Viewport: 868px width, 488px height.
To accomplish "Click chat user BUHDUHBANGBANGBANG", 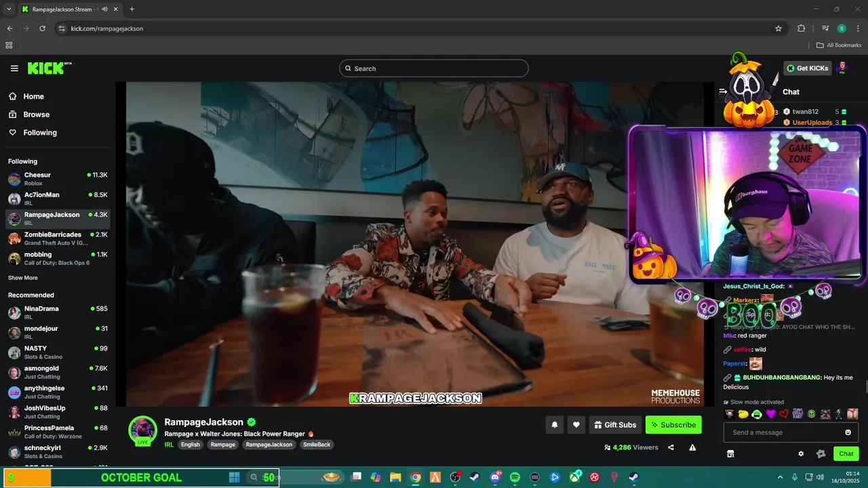I will (781, 378).
